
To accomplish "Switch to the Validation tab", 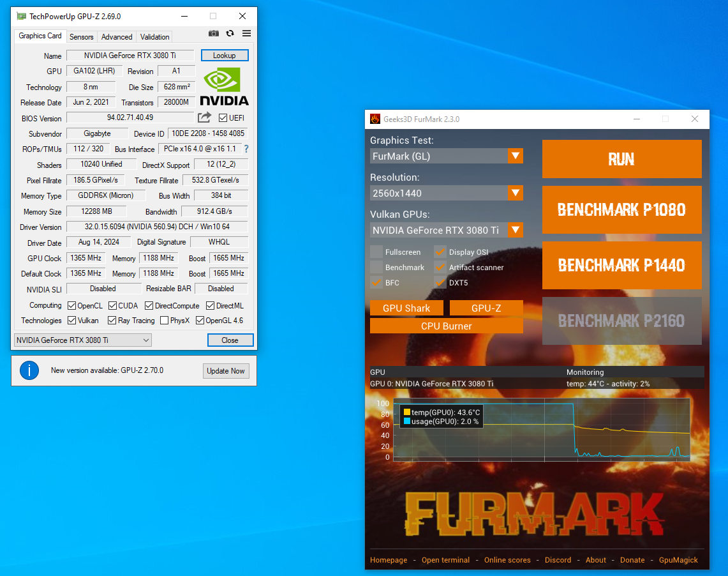I will pyautogui.click(x=154, y=36).
